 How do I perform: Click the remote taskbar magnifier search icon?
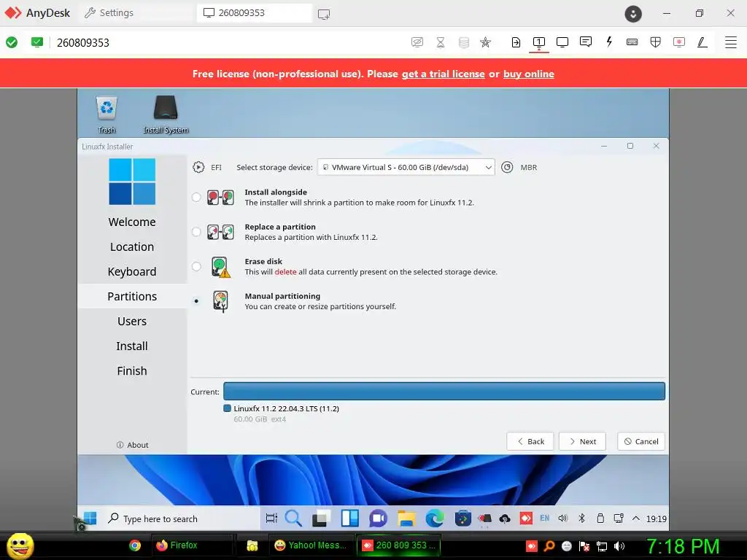[293, 518]
